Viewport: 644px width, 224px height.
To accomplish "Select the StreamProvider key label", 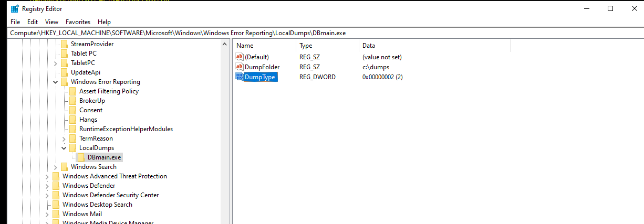I will coord(92,44).
